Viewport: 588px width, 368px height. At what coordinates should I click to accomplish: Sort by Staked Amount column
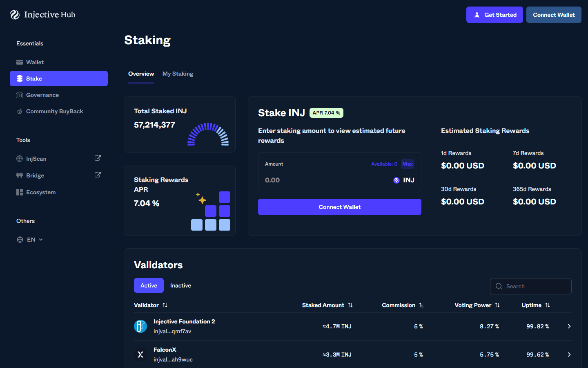327,305
